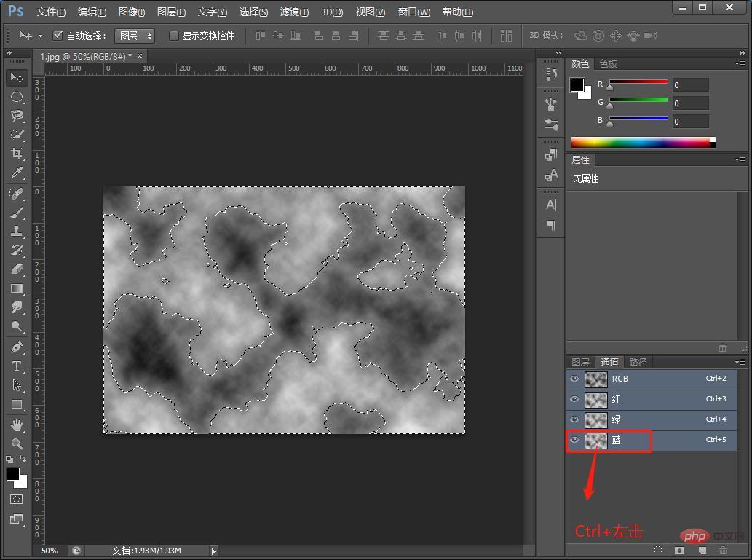The height and width of the screenshot is (560, 752).
Task: Expand the collapsed toolbox double arrows
Action: click(9, 52)
